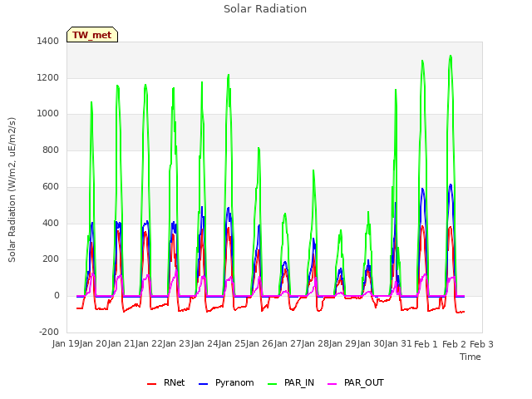Click the 800 y-axis tick label
This screenshot has width=532, height=399.
(51, 150)
